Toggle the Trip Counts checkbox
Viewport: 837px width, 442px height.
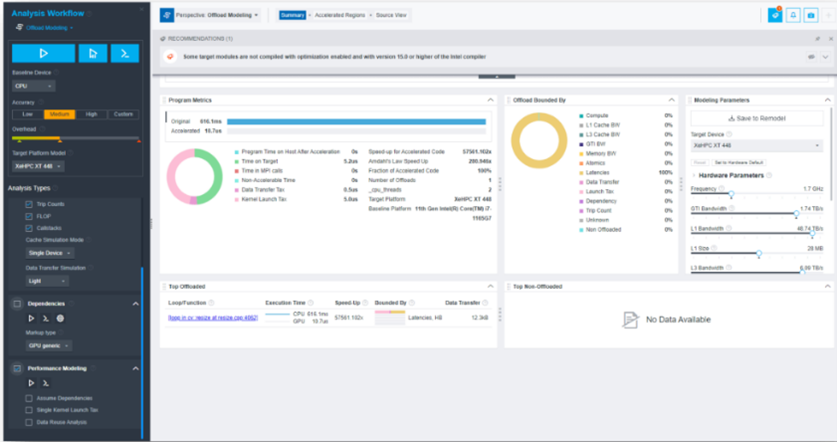tap(28, 204)
